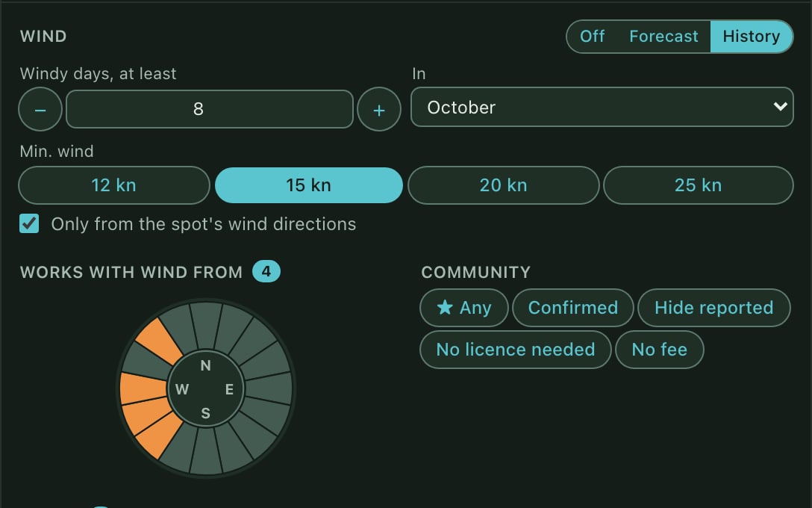Uncheck Only from the spot's wind directions

pos(29,223)
